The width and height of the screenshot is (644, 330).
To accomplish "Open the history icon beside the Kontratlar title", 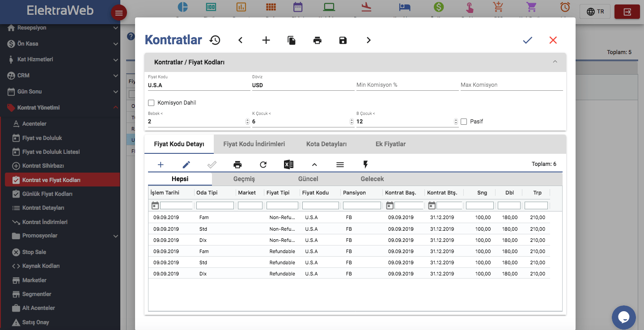I will pos(215,40).
